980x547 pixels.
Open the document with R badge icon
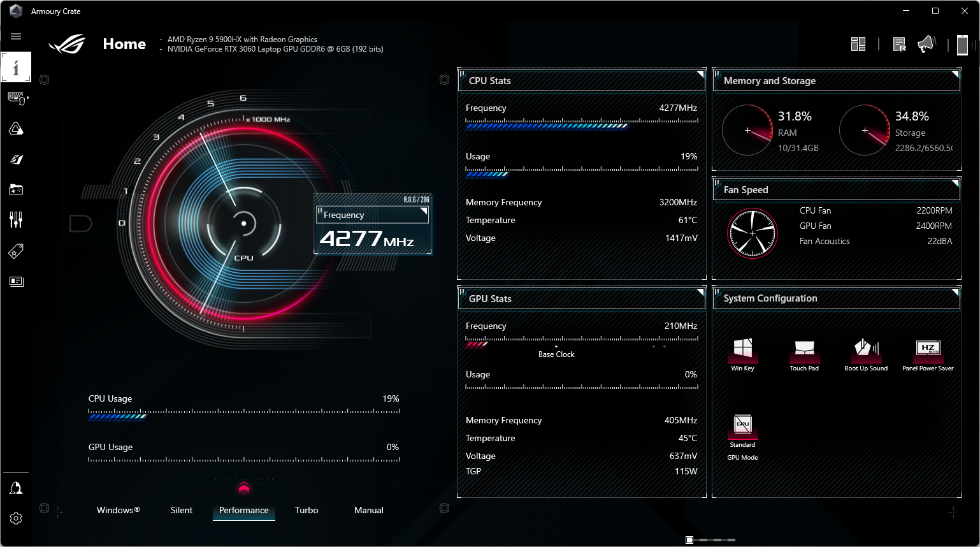pos(899,44)
